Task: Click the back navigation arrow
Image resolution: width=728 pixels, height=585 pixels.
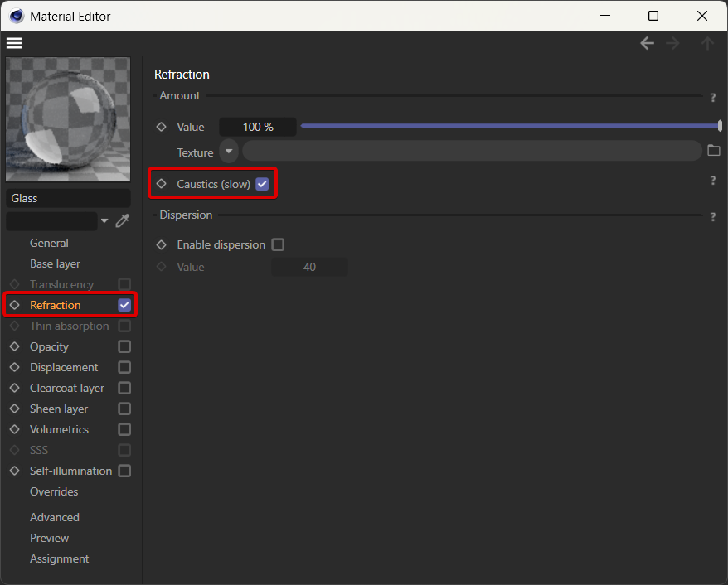Action: tap(647, 43)
